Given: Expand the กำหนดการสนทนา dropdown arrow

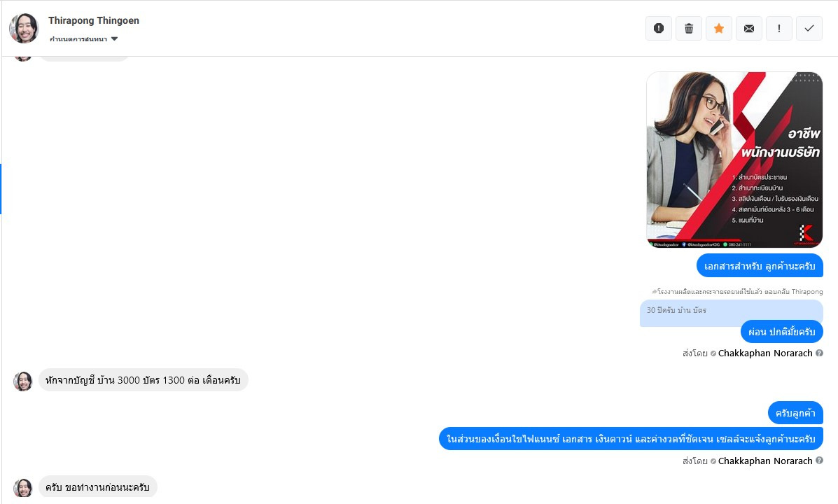Looking at the screenshot, I should pyautogui.click(x=115, y=38).
